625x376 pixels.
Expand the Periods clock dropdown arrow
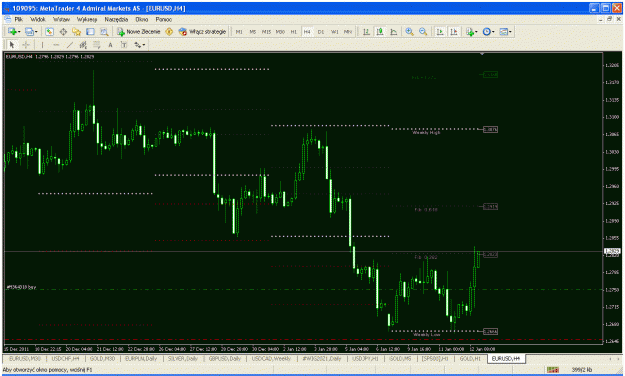[x=493, y=32]
